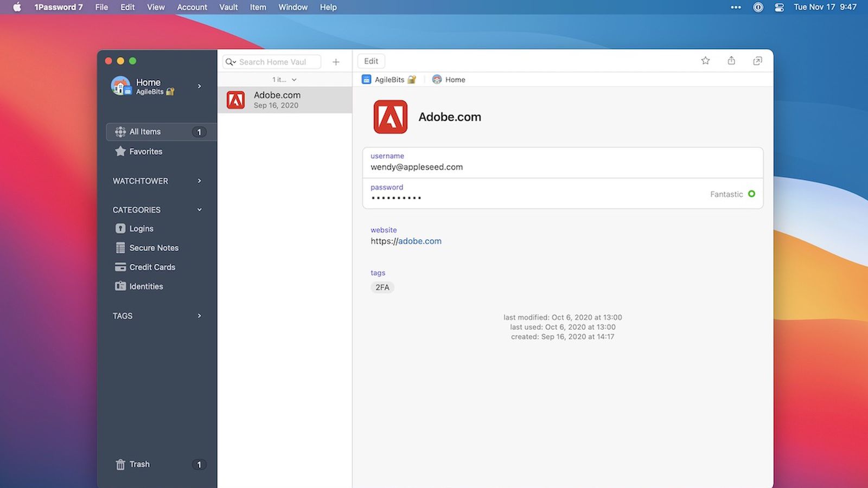Click the All Items count badge
The width and height of the screenshot is (868, 488).
click(x=199, y=132)
